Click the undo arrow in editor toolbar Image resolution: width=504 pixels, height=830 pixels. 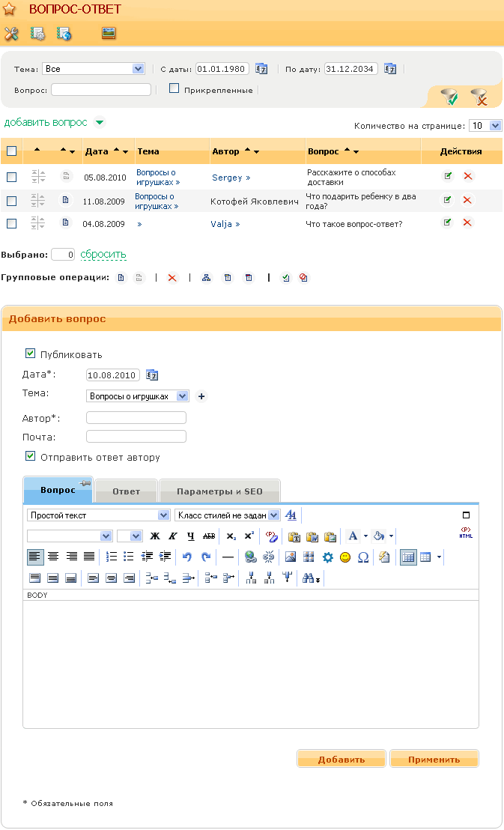coord(187,557)
